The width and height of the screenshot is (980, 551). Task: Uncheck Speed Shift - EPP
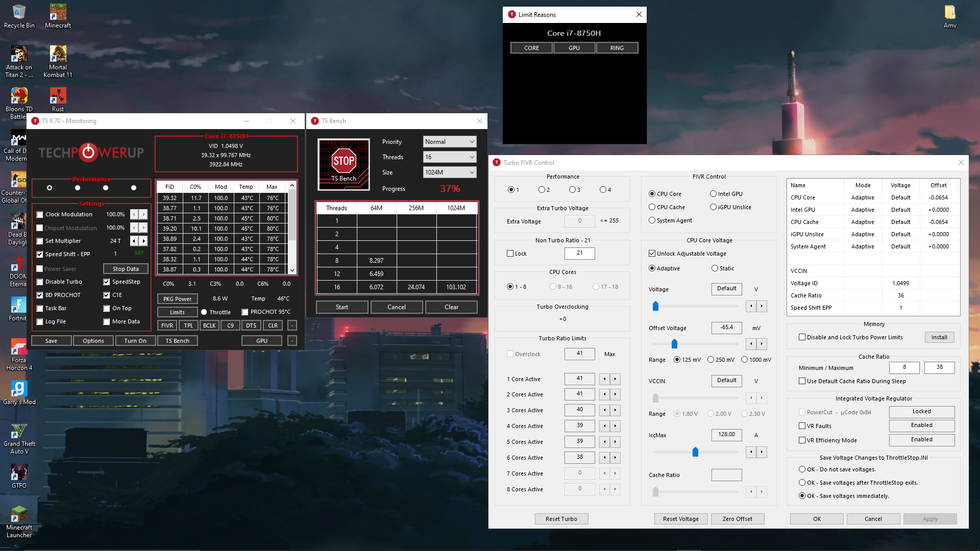click(x=40, y=254)
